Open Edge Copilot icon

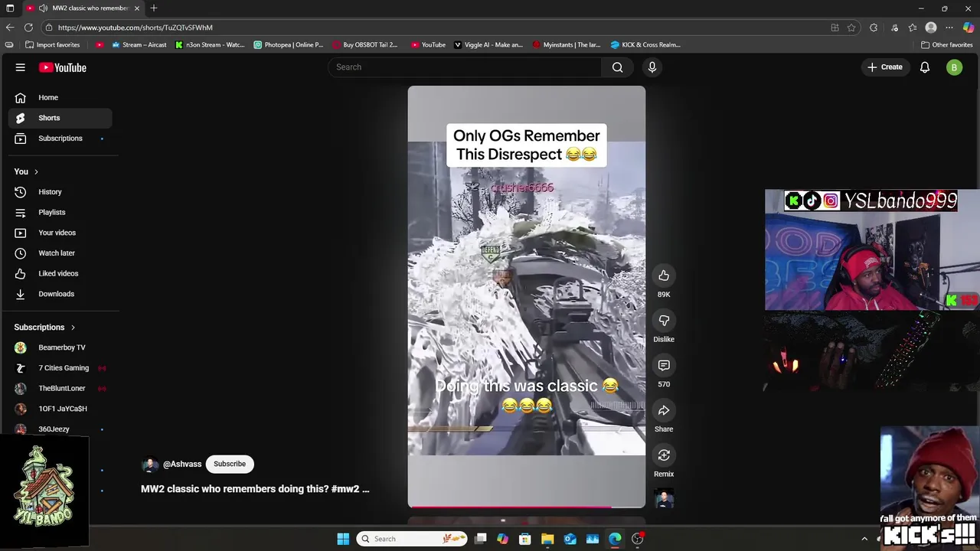click(x=969, y=28)
